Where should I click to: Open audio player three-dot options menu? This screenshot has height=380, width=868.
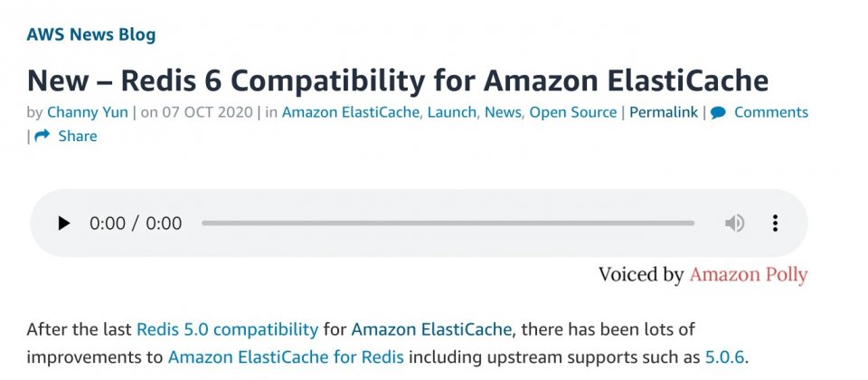pyautogui.click(x=775, y=223)
